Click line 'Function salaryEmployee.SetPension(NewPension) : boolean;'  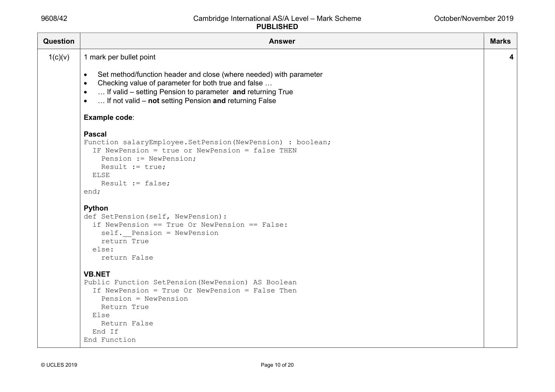point(207,142)
